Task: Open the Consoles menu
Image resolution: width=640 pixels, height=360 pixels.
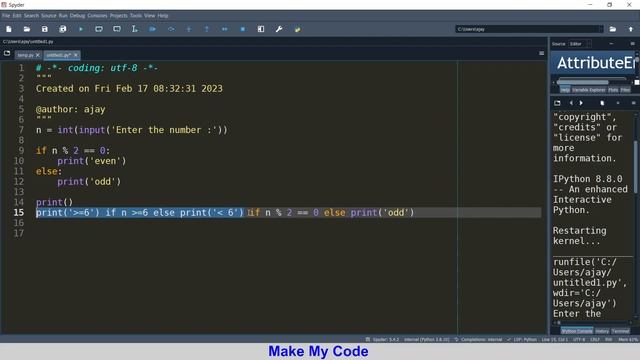Action: pyautogui.click(x=97, y=16)
